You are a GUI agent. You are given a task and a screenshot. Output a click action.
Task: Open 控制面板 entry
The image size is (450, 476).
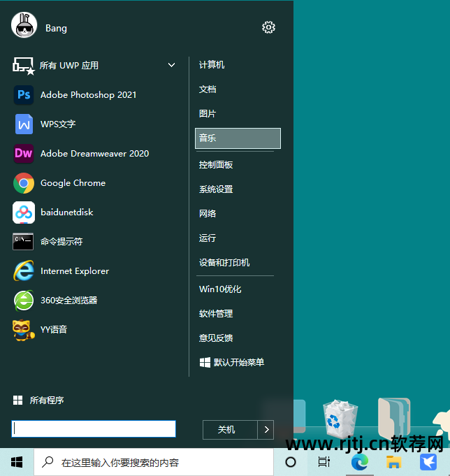[216, 165]
